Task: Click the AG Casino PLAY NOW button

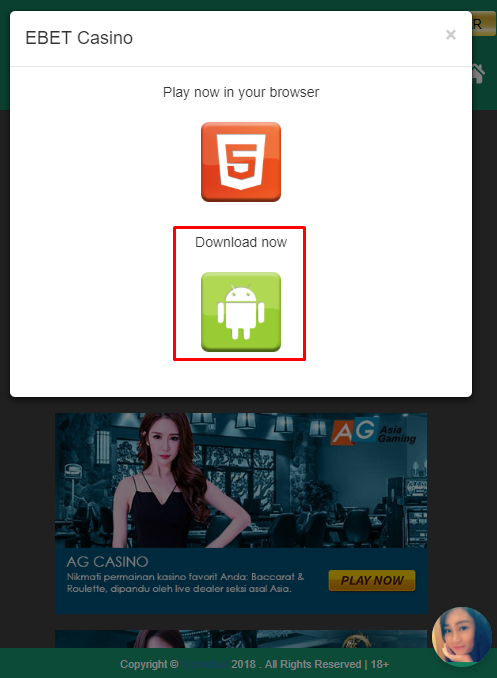Action: (372, 580)
